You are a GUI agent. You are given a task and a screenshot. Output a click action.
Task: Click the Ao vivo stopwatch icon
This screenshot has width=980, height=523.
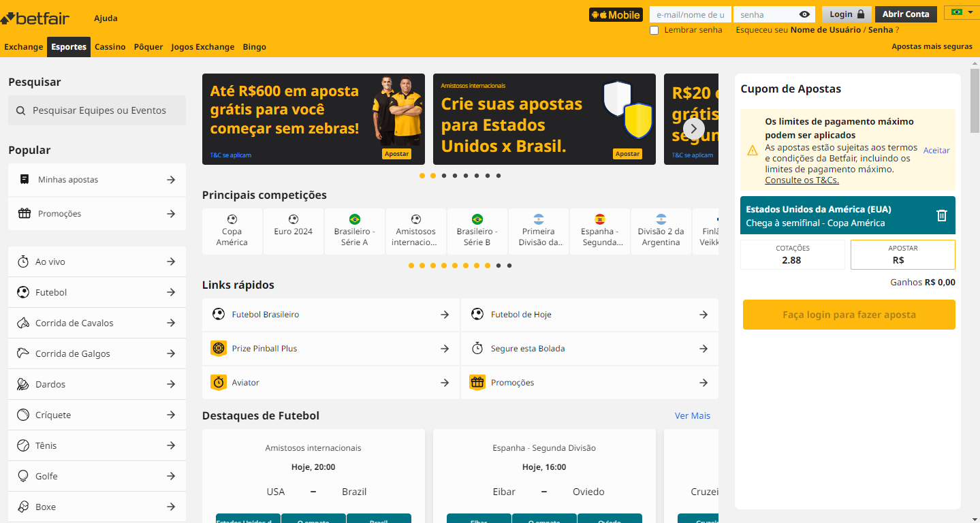[23, 261]
